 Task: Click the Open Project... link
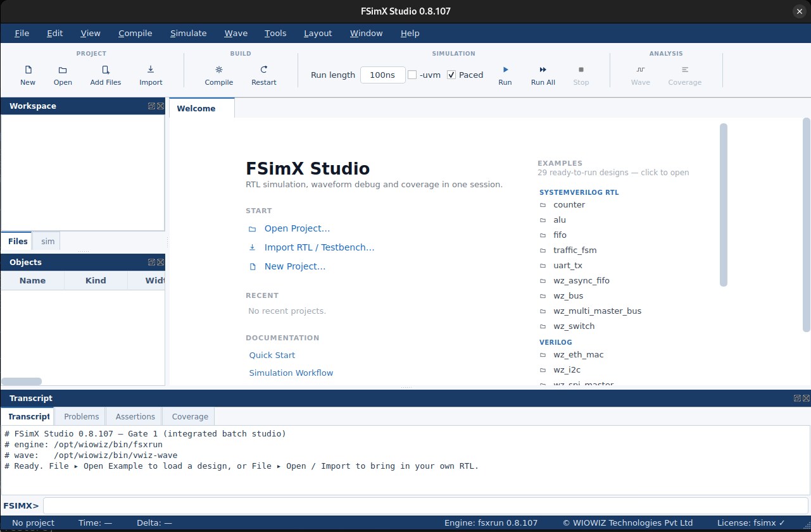(297, 228)
